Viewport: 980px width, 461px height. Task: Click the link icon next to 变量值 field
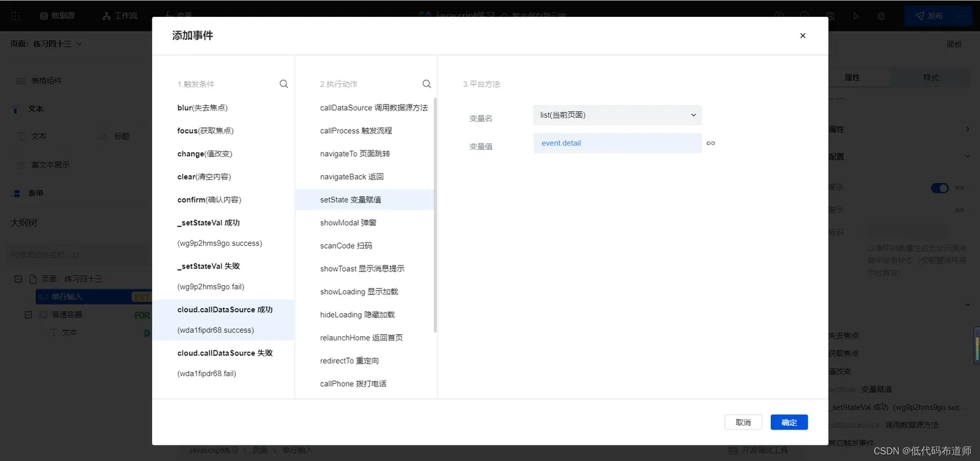tap(710, 143)
